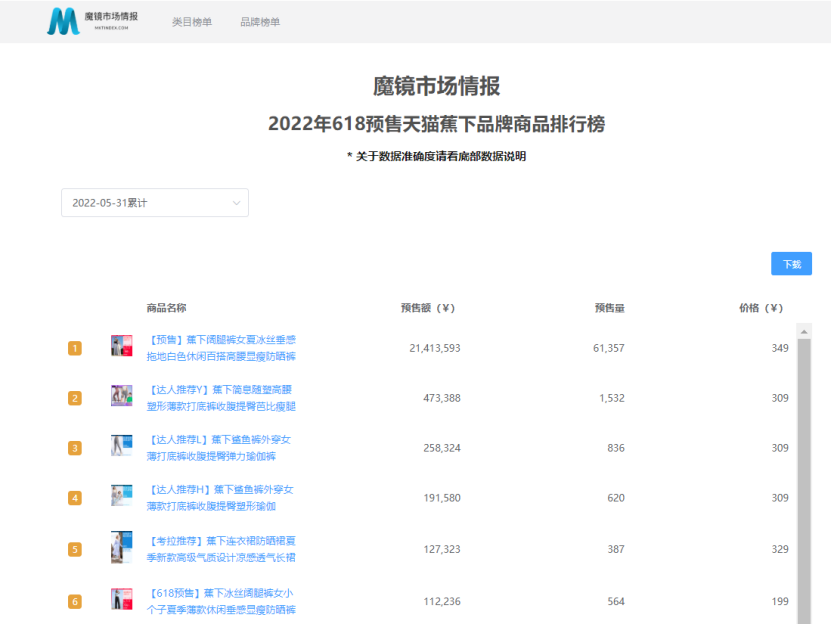Click the rank 5 product thumbnail
831x624 pixels.
click(x=121, y=547)
